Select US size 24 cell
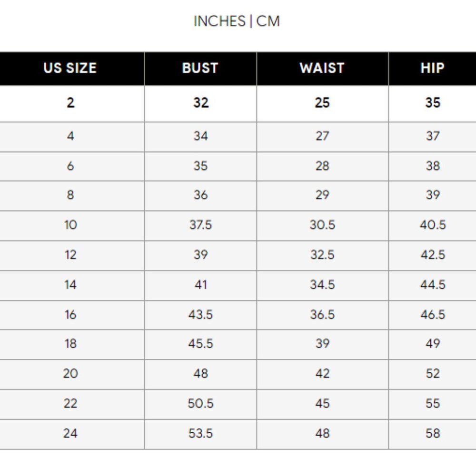The image size is (476, 476). click(70, 434)
